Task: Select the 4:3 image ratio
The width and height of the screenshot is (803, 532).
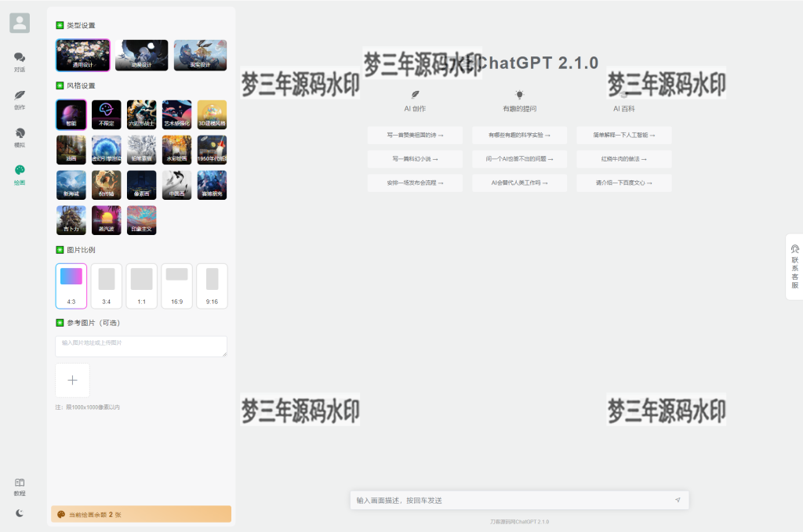Action: click(x=71, y=286)
